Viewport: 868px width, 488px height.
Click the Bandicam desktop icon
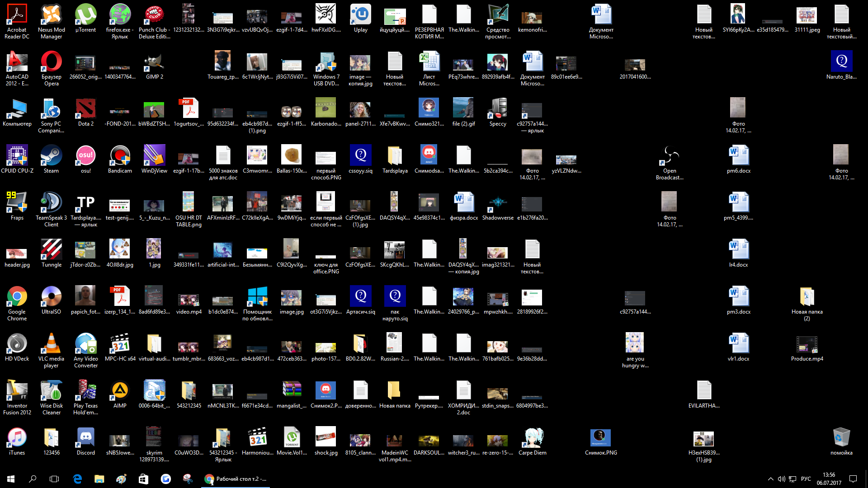pyautogui.click(x=120, y=156)
